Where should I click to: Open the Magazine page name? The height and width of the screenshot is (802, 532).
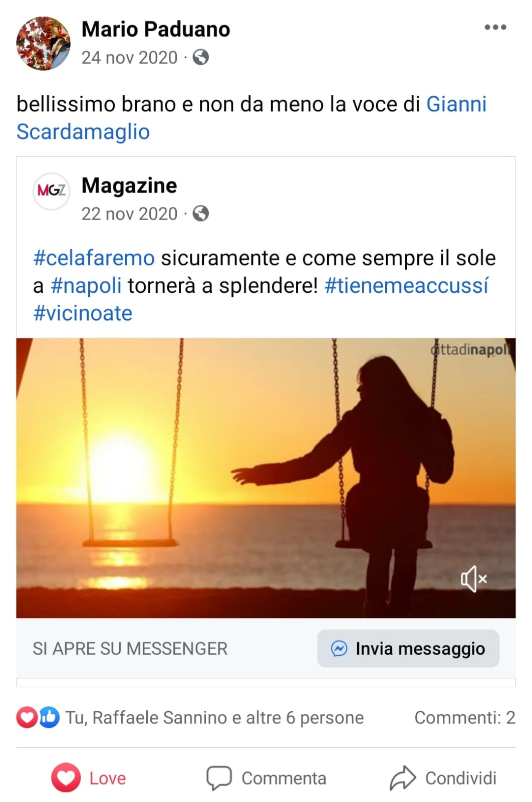(x=129, y=185)
